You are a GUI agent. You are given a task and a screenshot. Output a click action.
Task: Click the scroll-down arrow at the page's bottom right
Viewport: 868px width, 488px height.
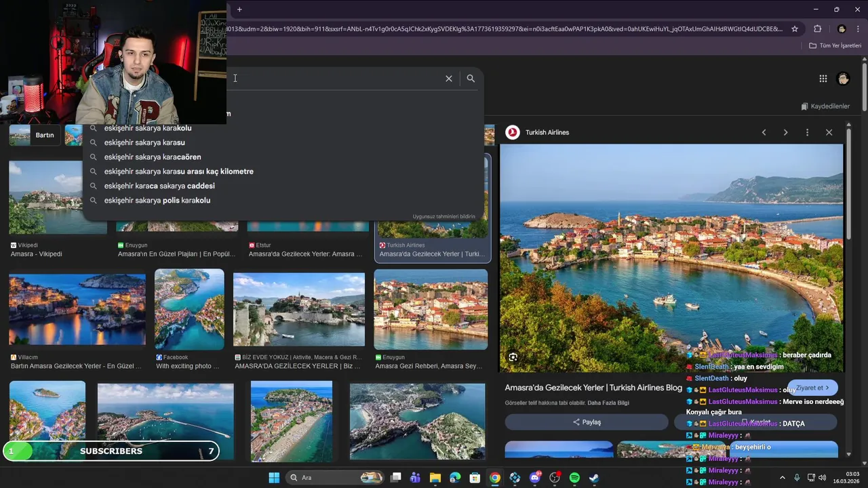864,462
